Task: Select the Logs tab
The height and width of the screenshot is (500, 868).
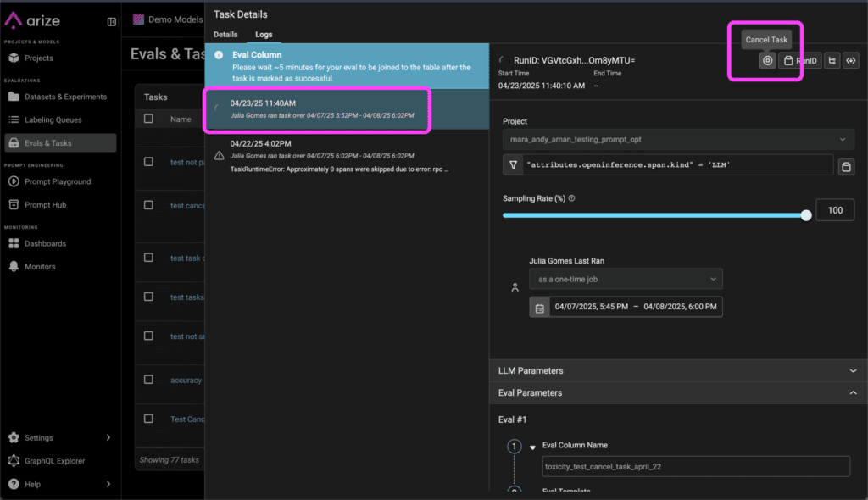Action: (x=264, y=35)
